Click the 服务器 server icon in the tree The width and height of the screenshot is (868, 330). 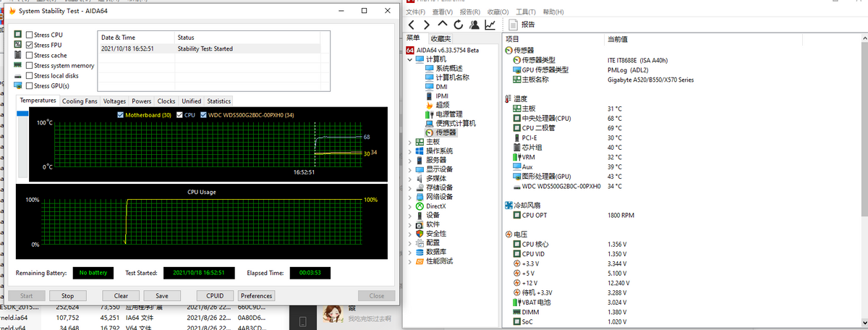click(x=420, y=160)
